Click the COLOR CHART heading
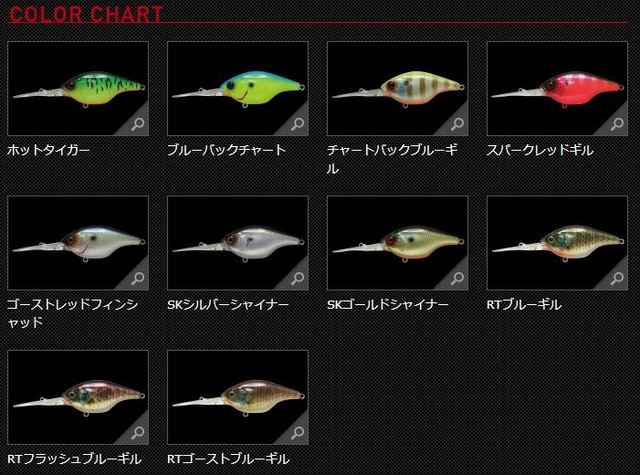This screenshot has height=475, width=640. click(x=86, y=14)
